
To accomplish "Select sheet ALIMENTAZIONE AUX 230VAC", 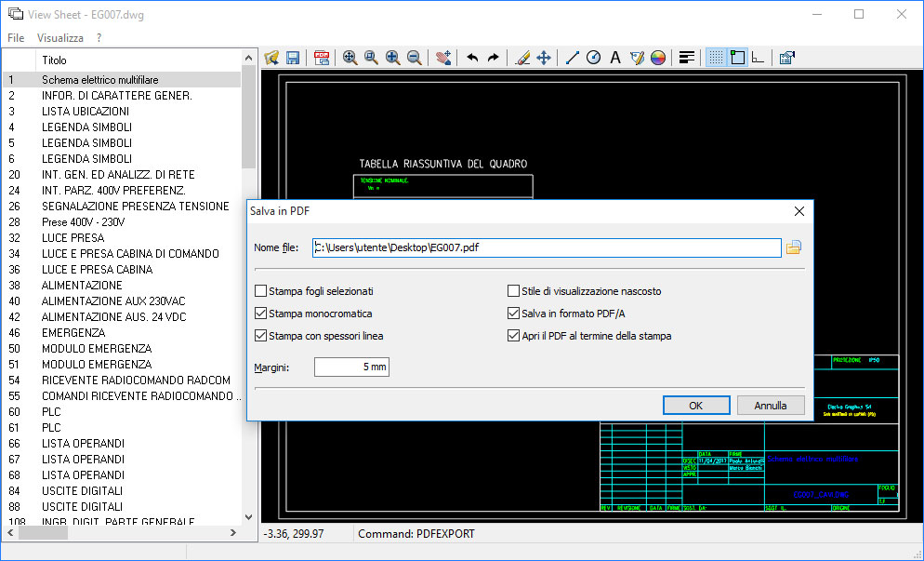I will [122, 301].
